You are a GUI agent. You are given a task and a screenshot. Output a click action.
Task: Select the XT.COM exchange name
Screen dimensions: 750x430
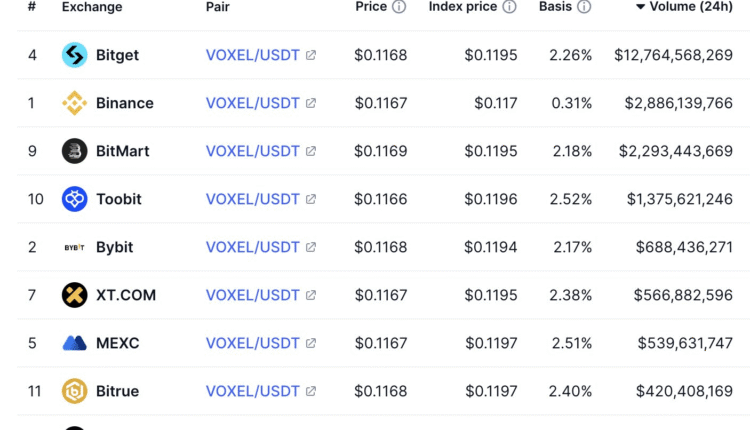(x=126, y=295)
